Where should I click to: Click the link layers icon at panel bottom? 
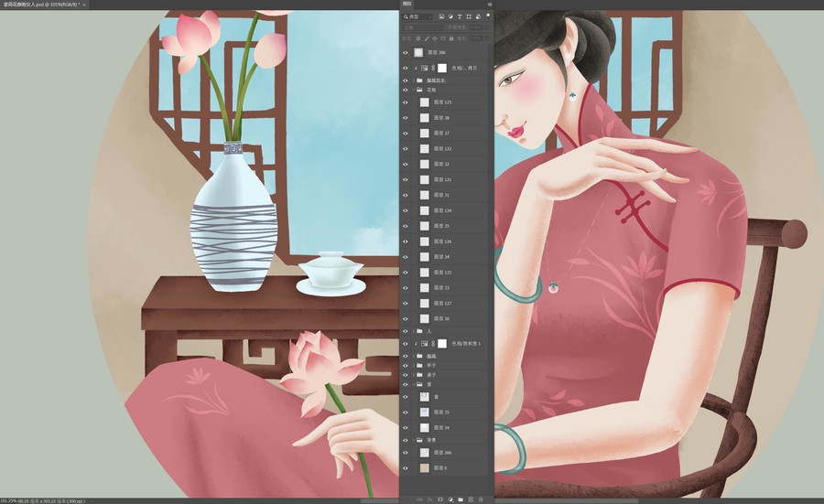pyautogui.click(x=419, y=499)
